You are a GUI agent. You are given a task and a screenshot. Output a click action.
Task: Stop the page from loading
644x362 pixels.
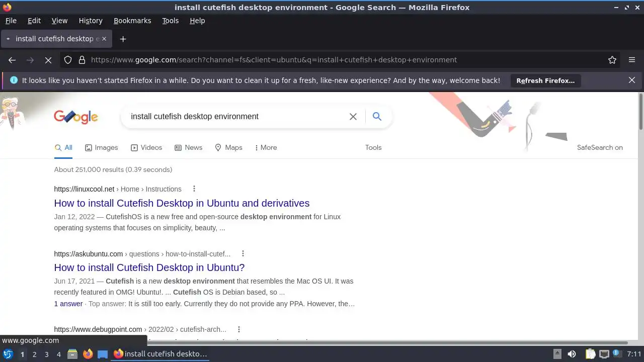[x=48, y=60]
